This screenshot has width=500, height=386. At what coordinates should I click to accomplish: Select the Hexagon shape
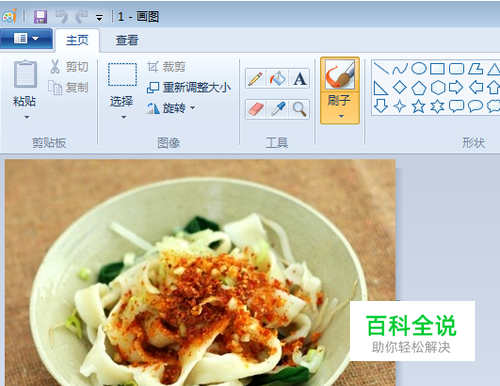tap(438, 88)
